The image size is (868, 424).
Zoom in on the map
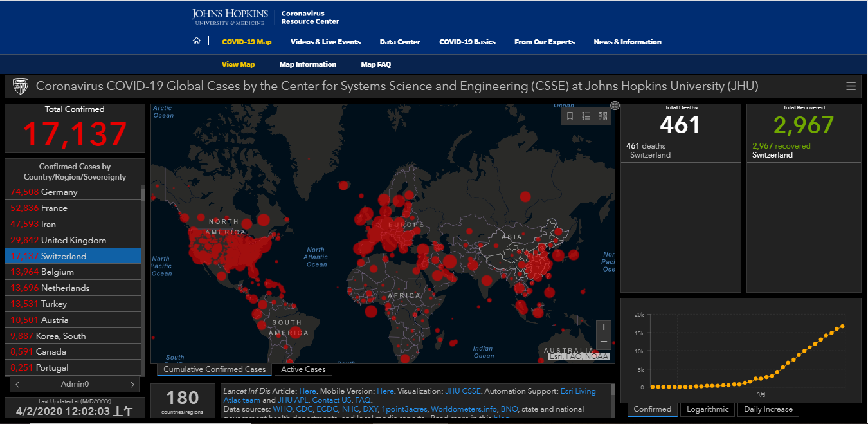tap(603, 327)
